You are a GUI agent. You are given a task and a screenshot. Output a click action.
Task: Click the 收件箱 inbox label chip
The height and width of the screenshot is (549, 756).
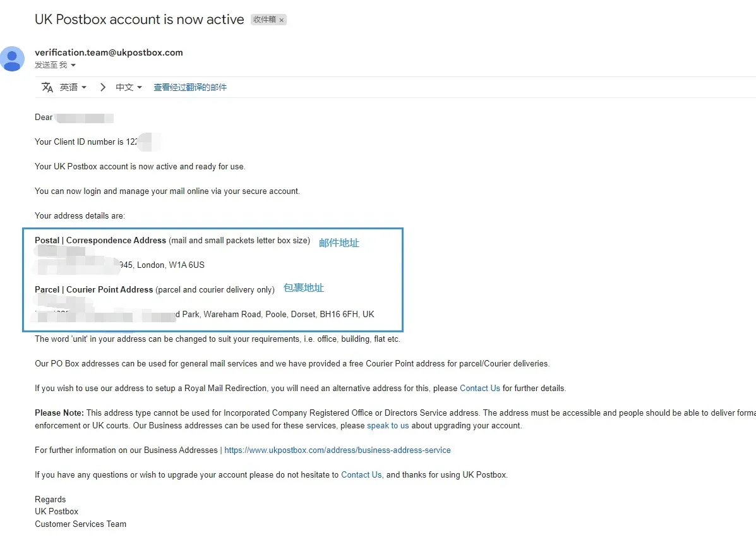click(264, 20)
